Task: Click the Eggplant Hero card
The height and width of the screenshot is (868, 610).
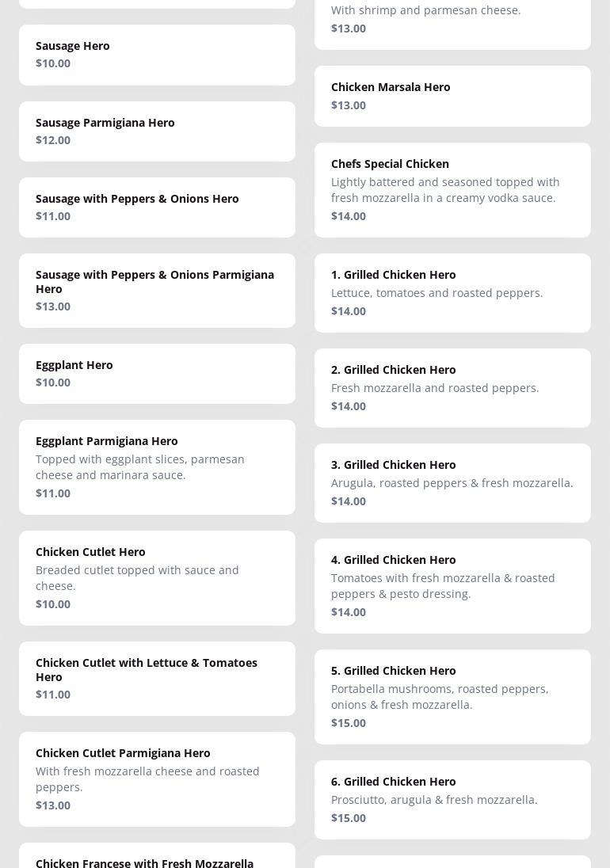Action: (157, 374)
